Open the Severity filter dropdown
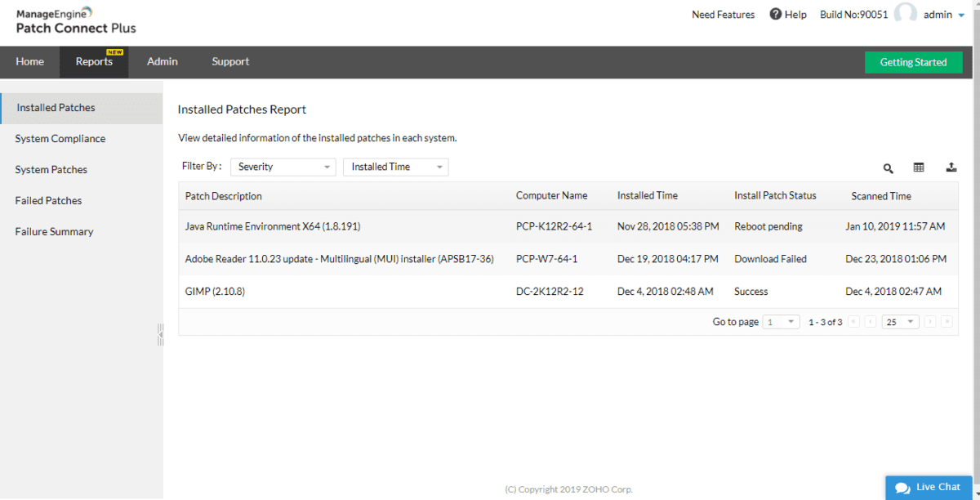 click(x=283, y=166)
